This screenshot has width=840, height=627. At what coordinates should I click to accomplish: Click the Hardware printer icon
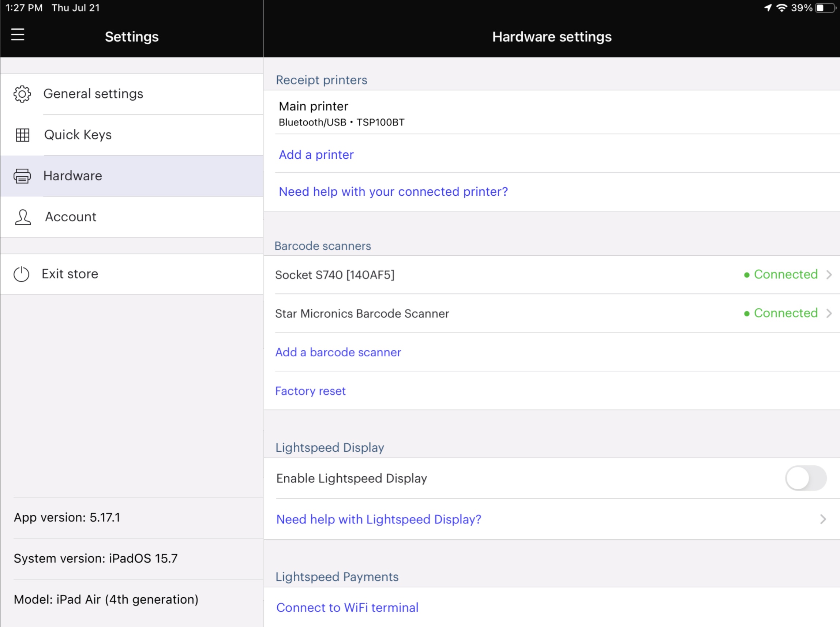pyautogui.click(x=22, y=176)
